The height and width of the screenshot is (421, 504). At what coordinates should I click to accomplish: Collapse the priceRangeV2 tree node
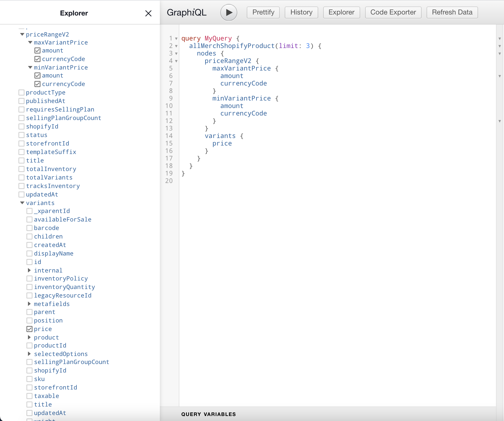click(x=22, y=34)
